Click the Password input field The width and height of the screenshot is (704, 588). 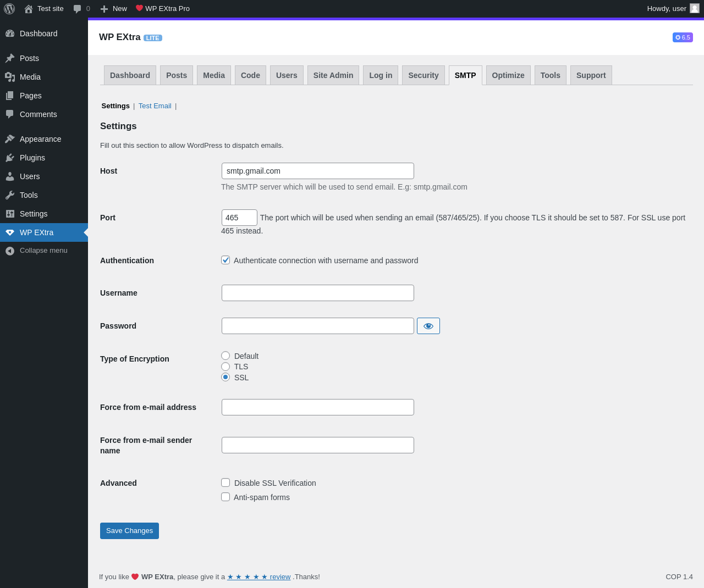click(318, 326)
